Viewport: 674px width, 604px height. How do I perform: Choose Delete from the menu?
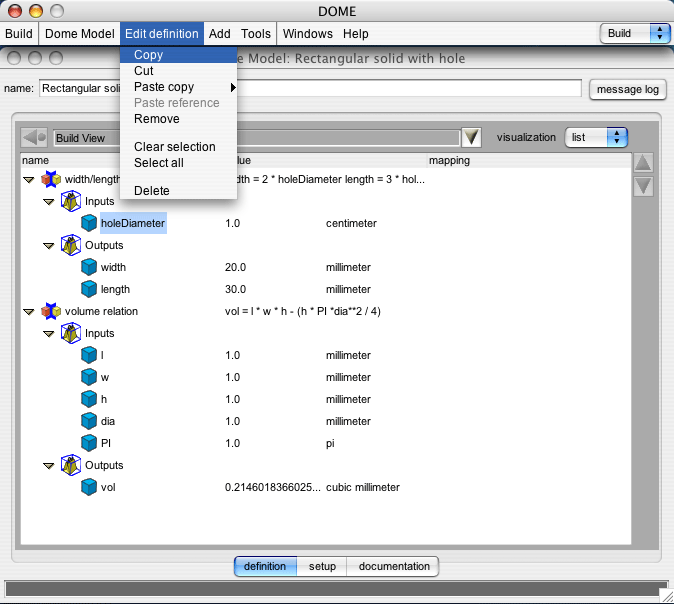tap(178, 190)
